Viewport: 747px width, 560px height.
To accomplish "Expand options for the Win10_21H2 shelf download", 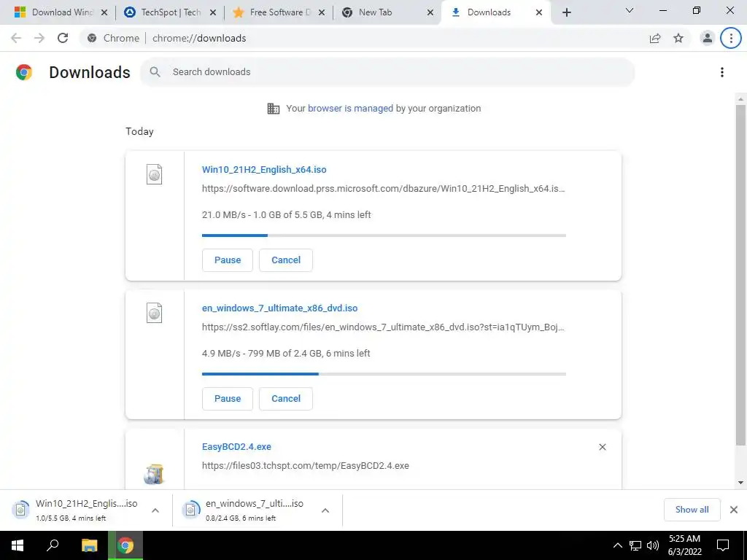I will tap(155, 510).
